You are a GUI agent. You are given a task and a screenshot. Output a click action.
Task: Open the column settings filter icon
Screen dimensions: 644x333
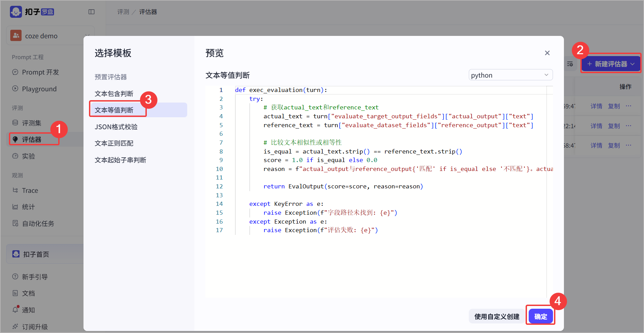(x=570, y=64)
